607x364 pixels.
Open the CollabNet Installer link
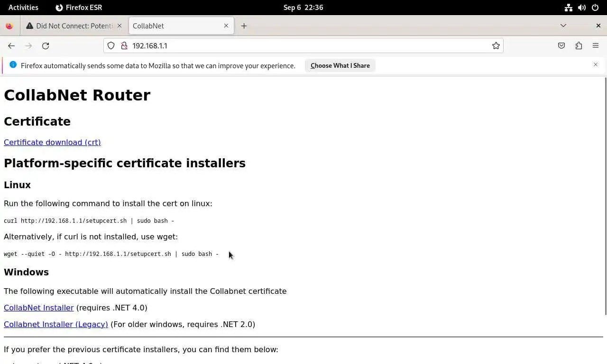point(39,308)
